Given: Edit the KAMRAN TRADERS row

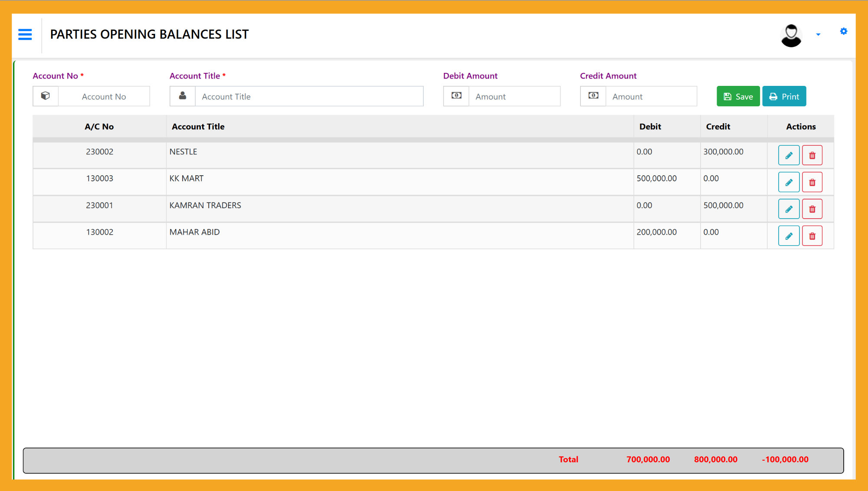Looking at the screenshot, I should tap(789, 209).
